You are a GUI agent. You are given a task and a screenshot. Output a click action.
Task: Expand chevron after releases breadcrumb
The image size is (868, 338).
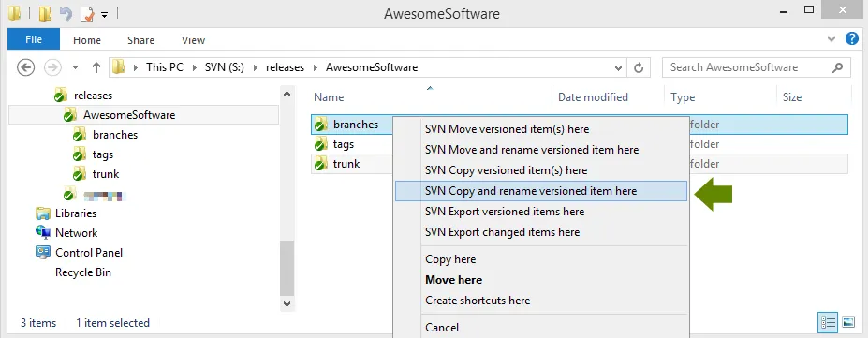click(315, 67)
